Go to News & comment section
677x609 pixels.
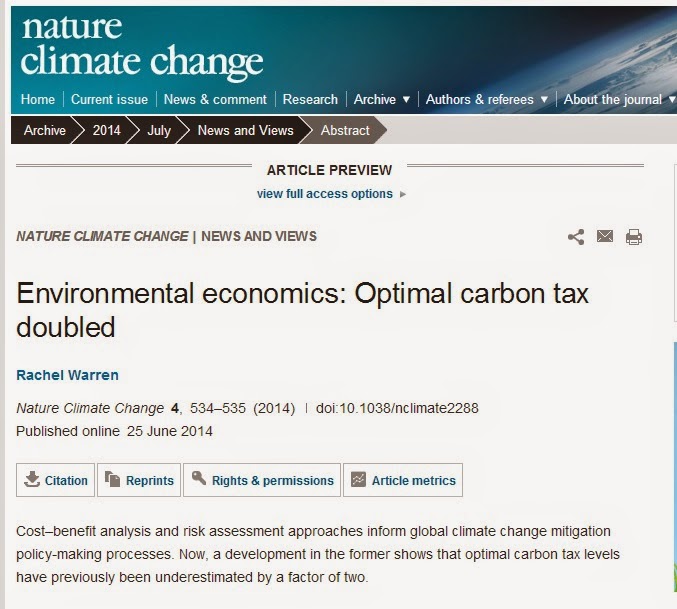(x=215, y=100)
